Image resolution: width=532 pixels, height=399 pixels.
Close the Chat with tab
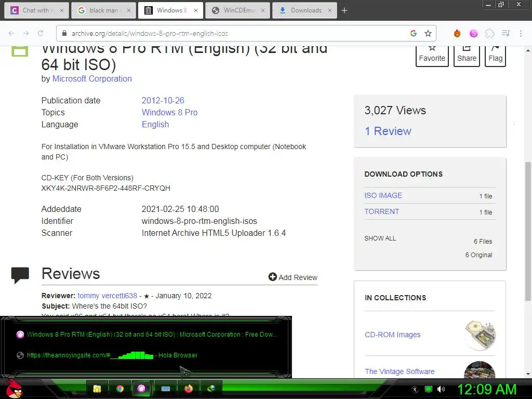pos(61,10)
